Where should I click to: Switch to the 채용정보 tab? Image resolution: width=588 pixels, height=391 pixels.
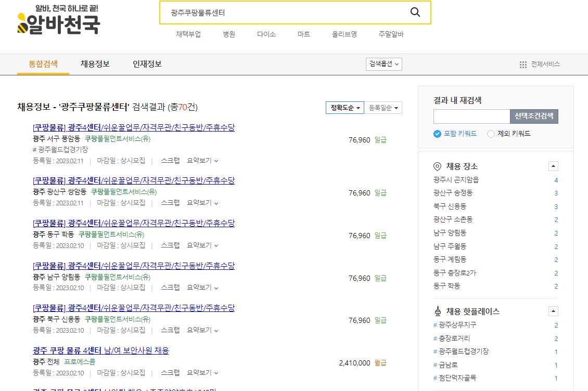(95, 64)
